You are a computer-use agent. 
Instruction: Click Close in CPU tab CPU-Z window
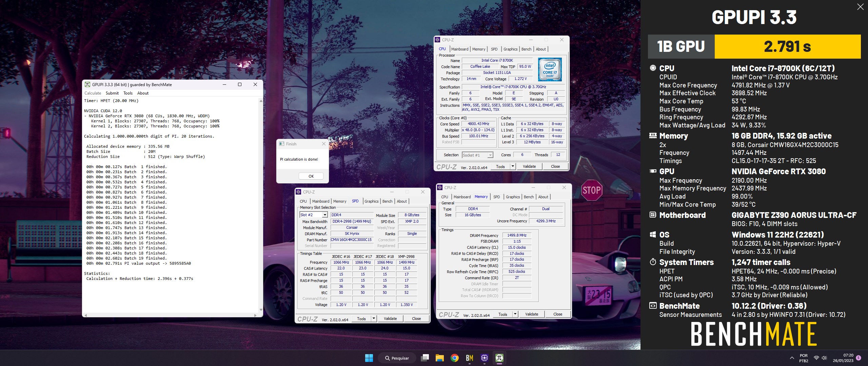point(555,166)
